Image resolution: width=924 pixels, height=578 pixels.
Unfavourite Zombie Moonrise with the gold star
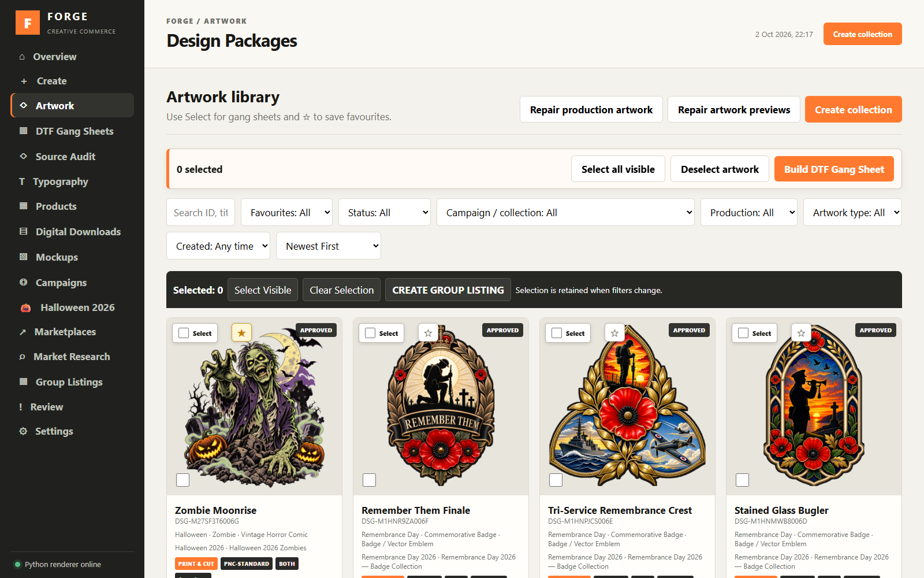pyautogui.click(x=241, y=333)
